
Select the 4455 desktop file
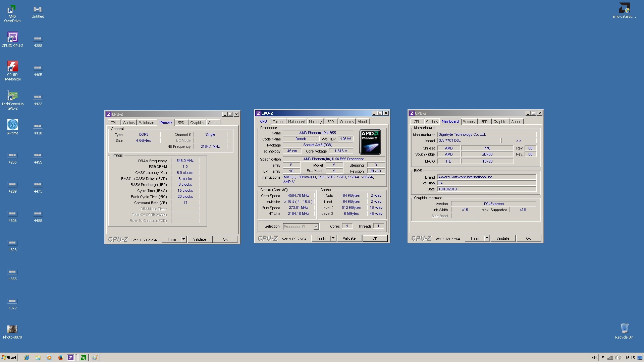click(38, 158)
